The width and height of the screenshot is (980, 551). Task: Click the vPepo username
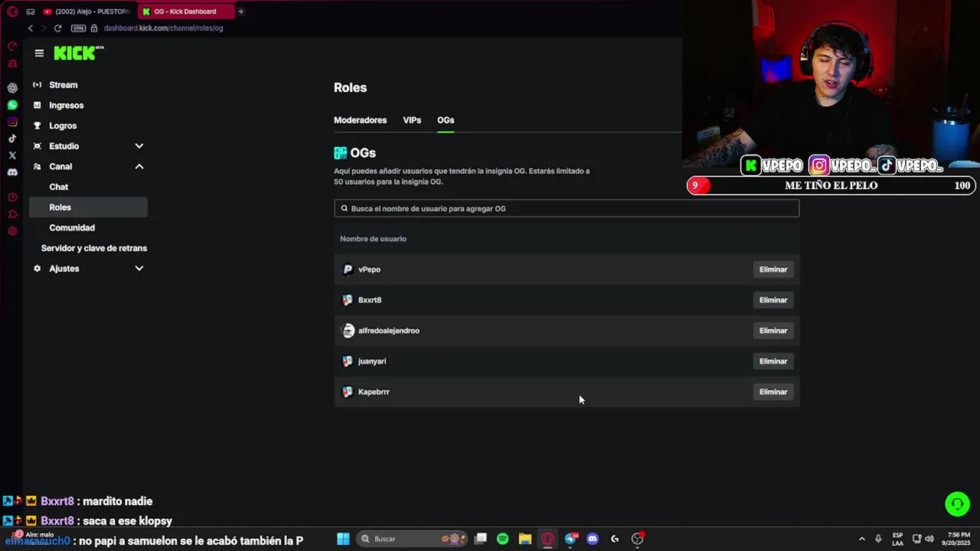tap(369, 269)
